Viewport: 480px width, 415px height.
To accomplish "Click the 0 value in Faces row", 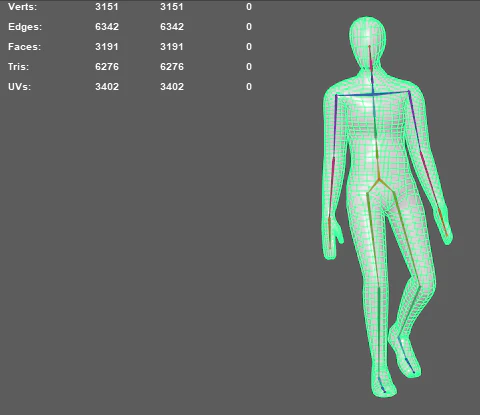I will point(249,47).
